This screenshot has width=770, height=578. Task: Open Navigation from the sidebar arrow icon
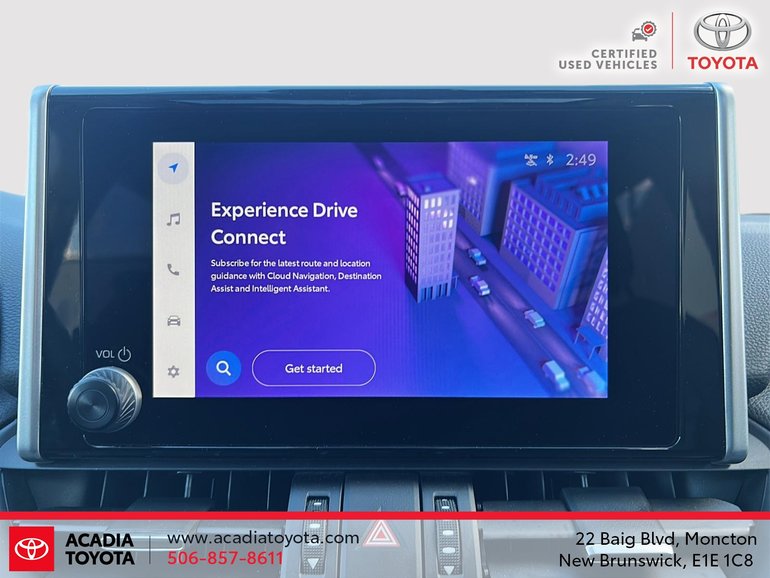click(x=174, y=168)
